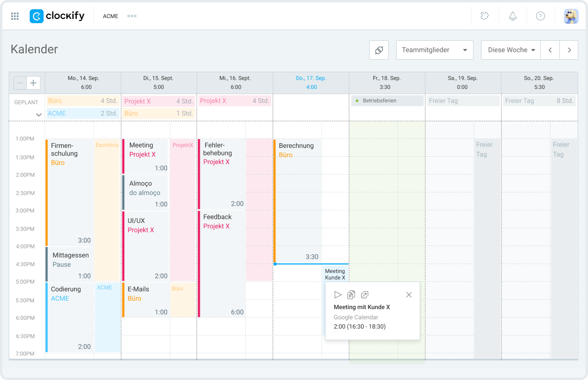The height and width of the screenshot is (380, 588).
Task: Open the add-ons puzzle icon
Action: click(x=485, y=16)
